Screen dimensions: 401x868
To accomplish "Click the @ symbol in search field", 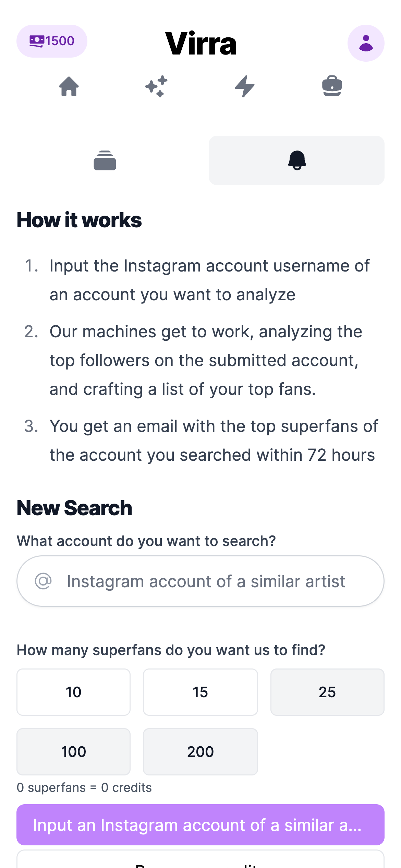I will tap(43, 581).
